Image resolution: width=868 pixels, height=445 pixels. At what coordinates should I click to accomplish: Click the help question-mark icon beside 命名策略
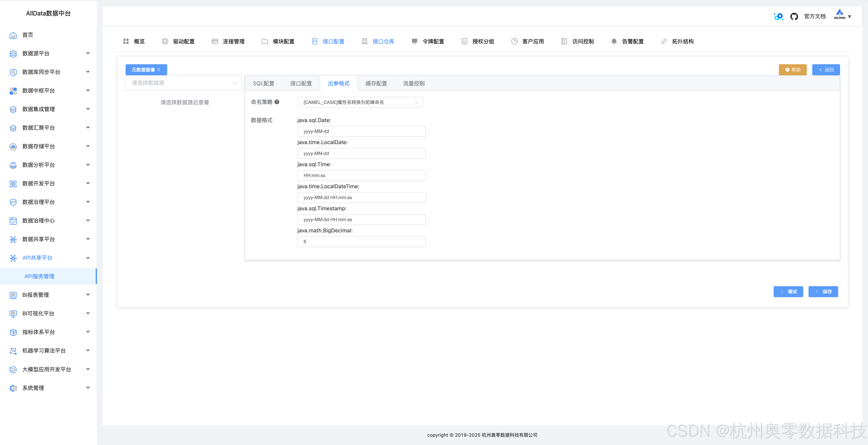277,102
